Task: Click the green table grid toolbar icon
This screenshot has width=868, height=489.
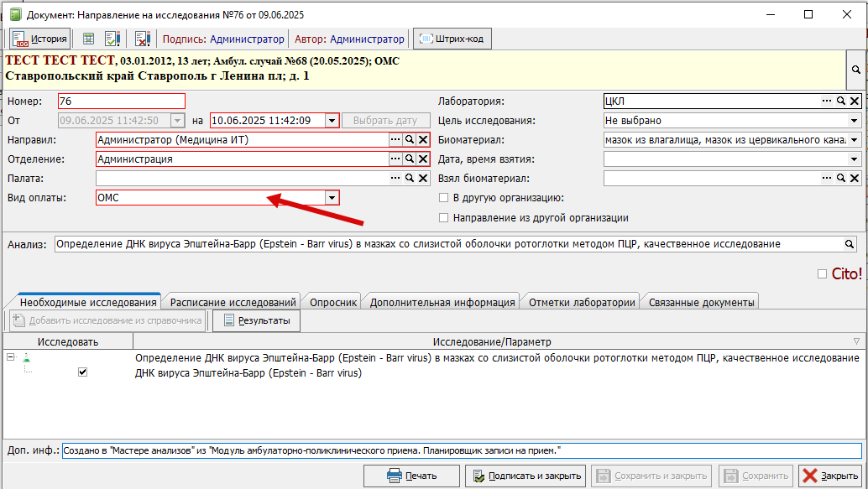Action: point(88,39)
